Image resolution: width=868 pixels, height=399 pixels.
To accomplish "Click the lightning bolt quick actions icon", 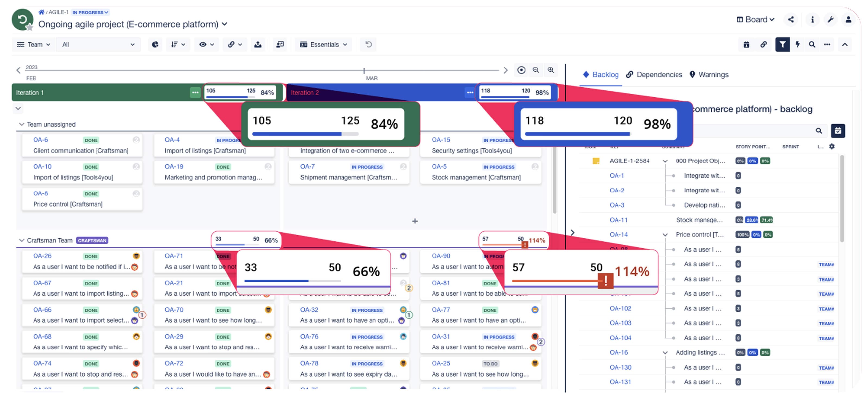I will (x=797, y=45).
